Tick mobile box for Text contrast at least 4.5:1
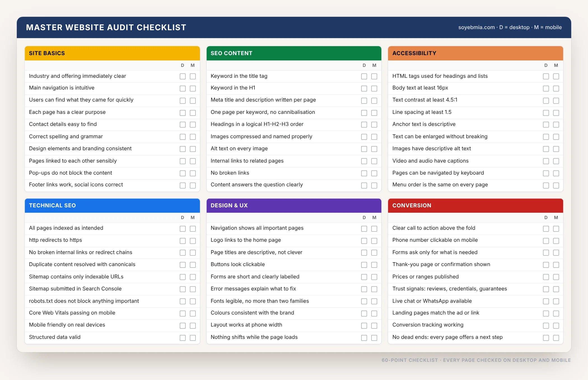Screen dimensions: 588x380 click(556, 100)
